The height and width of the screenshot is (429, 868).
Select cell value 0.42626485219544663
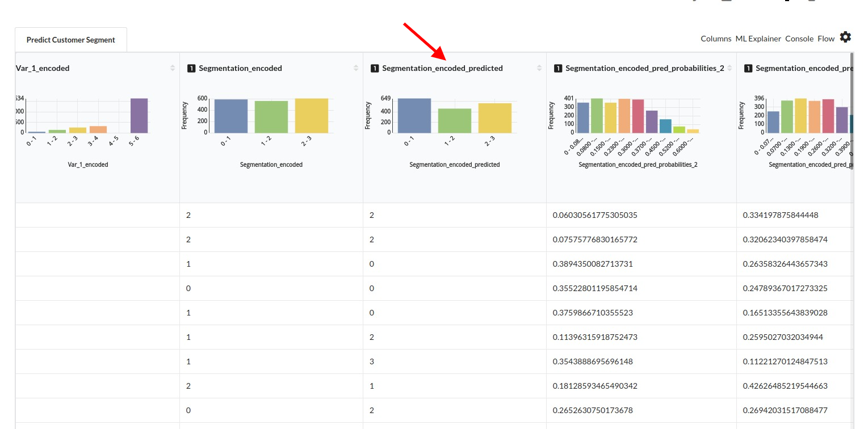pyautogui.click(x=785, y=386)
